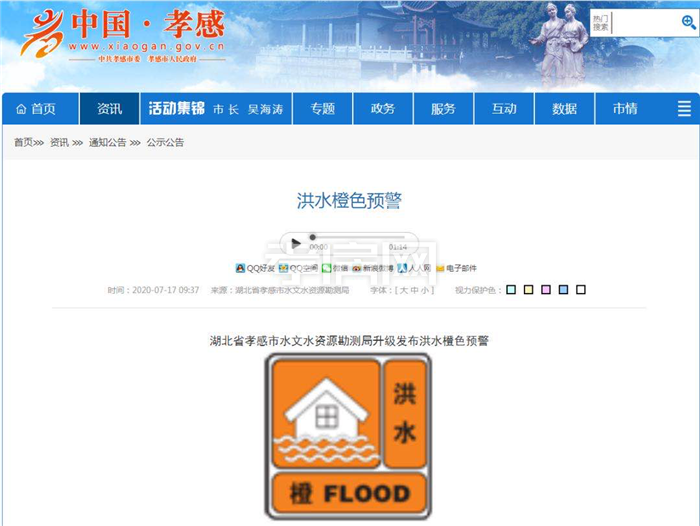
Task: Select the pink eye-protection color swatch
Action: click(x=546, y=290)
